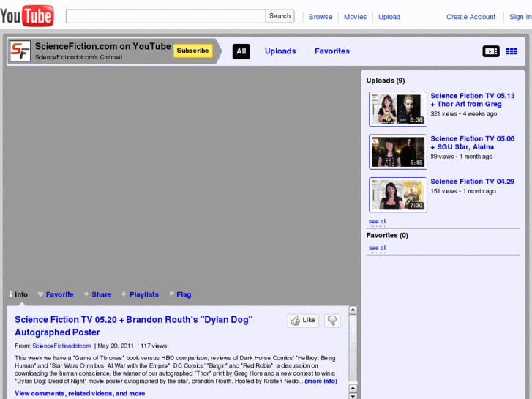
Task: Open the ScienceFictiondotcom uploader link
Action: click(61, 346)
